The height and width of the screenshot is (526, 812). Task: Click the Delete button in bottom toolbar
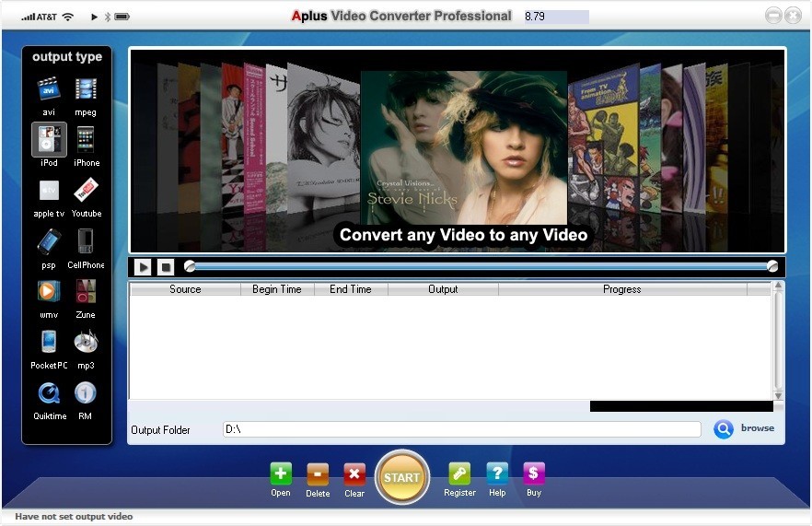[x=318, y=474]
